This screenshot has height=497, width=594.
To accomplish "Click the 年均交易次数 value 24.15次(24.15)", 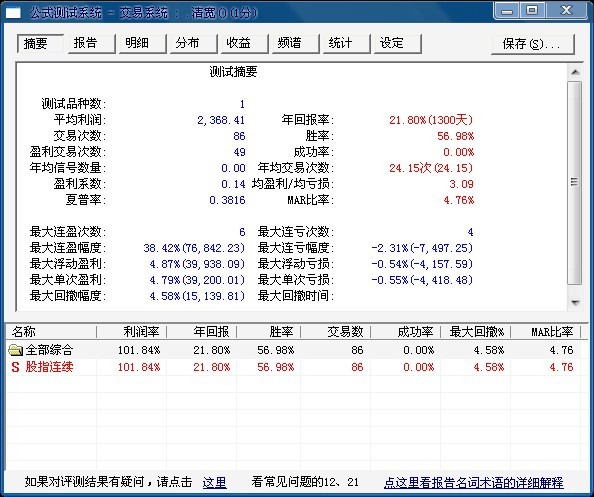I will pos(431,168).
